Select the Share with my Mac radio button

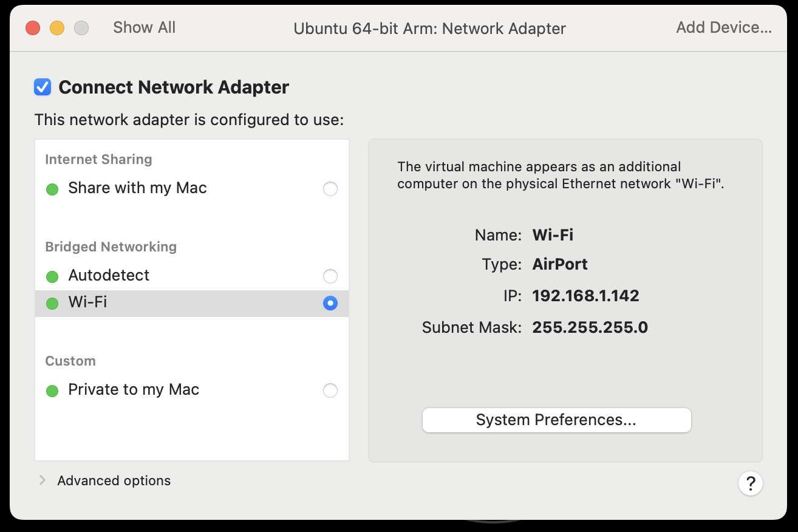330,189
